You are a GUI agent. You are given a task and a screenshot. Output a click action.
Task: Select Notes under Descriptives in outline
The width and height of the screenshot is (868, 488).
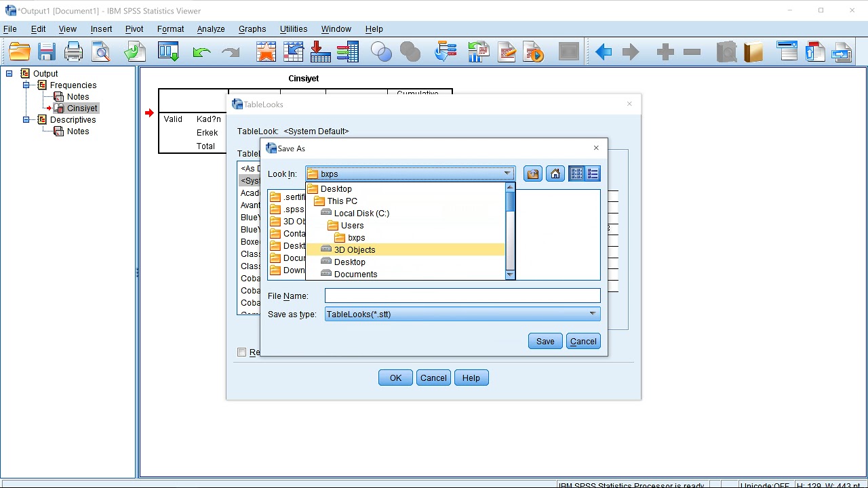coord(78,131)
